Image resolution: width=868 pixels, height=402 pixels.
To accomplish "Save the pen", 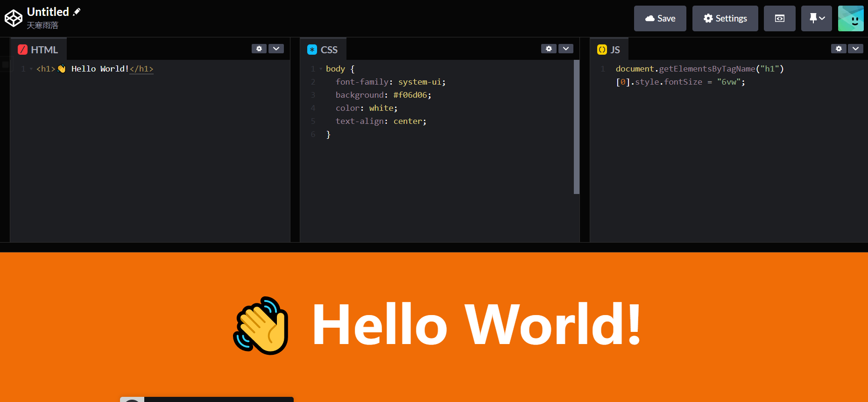I will coord(660,19).
